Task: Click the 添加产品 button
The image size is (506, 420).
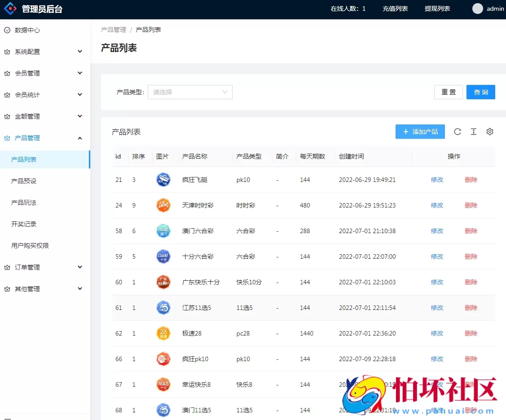Action: click(x=420, y=132)
